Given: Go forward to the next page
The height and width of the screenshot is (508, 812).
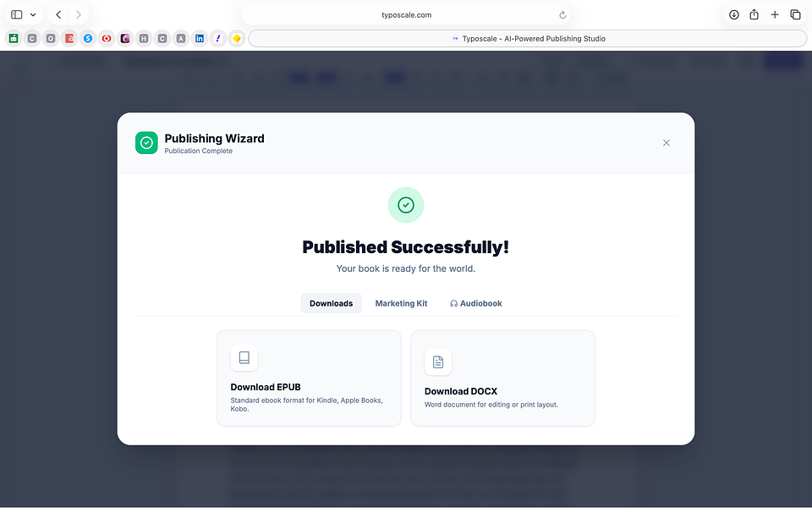Looking at the screenshot, I should tap(78, 14).
